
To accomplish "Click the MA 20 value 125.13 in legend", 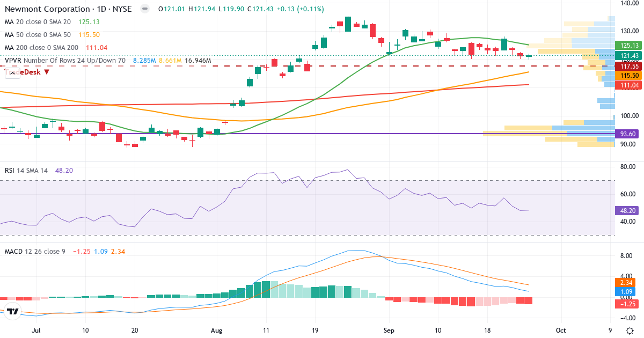I will point(89,22).
